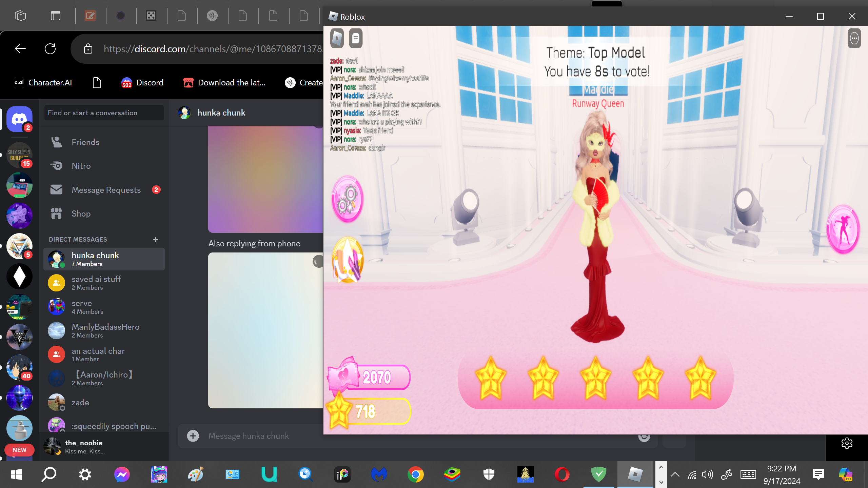This screenshot has height=488, width=868.
Task: Open Discord user settings gear
Action: [847, 443]
